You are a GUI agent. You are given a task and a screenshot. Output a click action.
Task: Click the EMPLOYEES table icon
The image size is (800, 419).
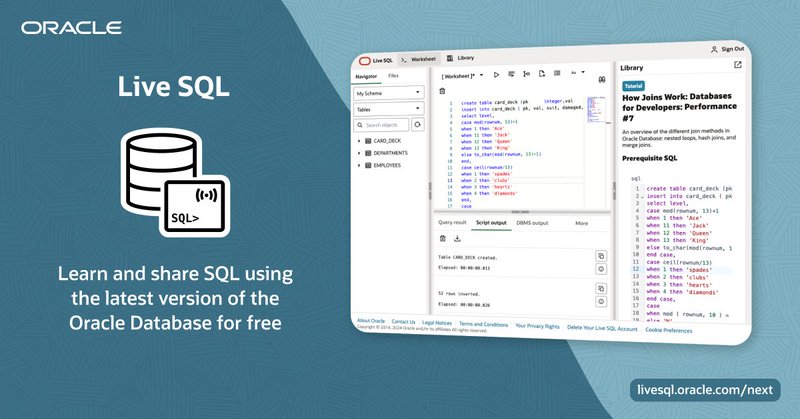(368, 165)
